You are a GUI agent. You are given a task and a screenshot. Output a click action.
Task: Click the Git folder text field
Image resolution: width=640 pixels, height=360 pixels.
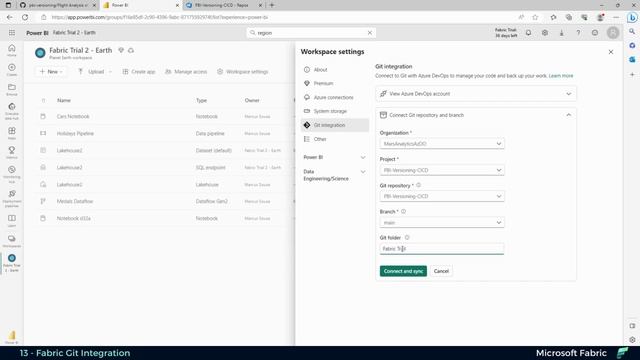click(442, 249)
